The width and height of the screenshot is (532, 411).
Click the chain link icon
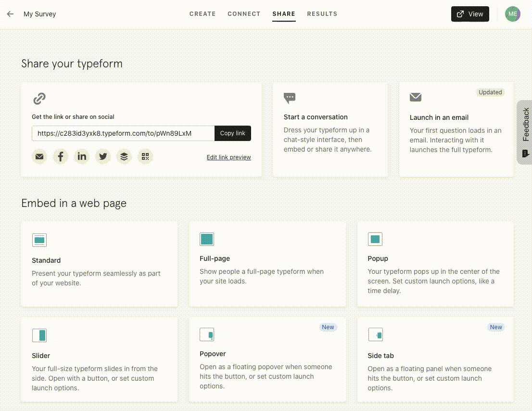point(39,99)
